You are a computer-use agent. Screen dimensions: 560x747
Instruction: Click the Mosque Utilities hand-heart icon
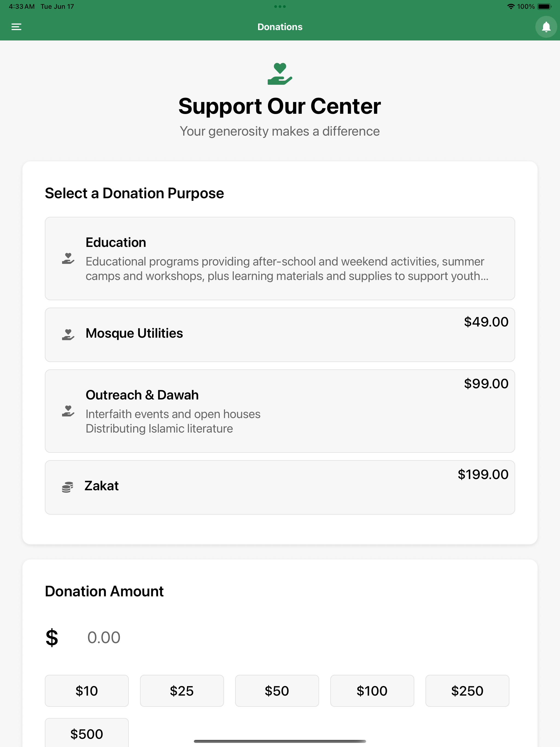(x=68, y=335)
